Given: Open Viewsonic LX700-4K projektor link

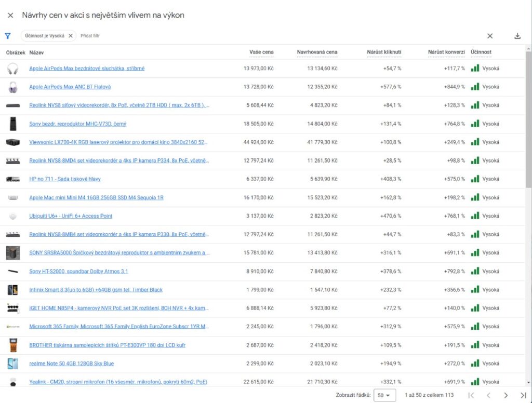Looking at the screenshot, I should click(118, 142).
